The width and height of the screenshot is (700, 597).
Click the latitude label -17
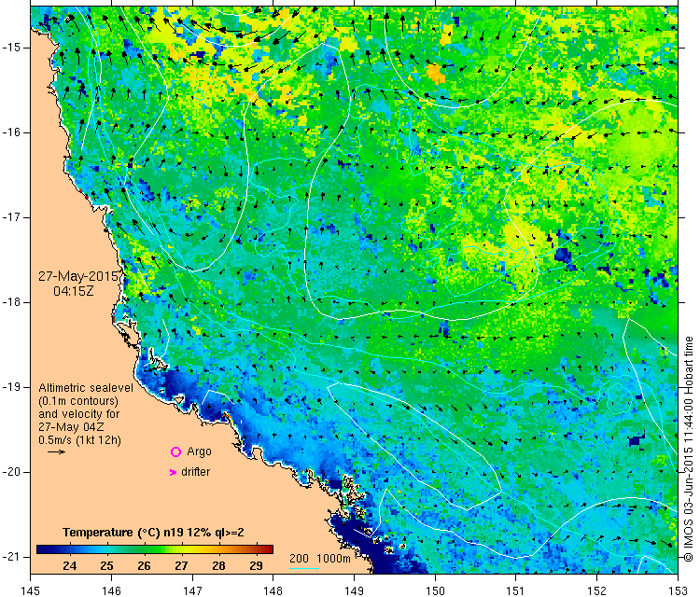pos(11,217)
